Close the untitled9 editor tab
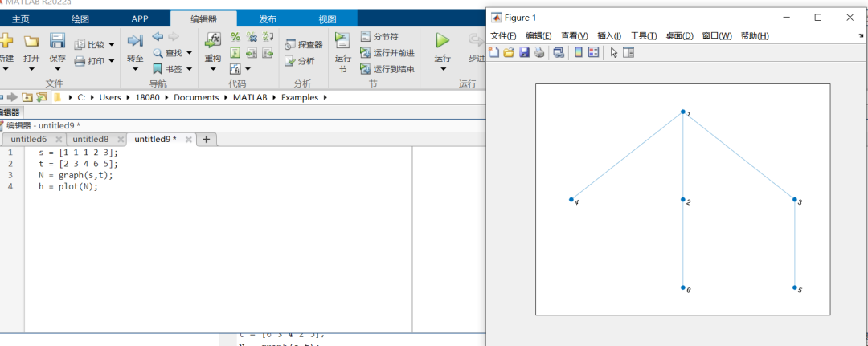 tap(188, 140)
